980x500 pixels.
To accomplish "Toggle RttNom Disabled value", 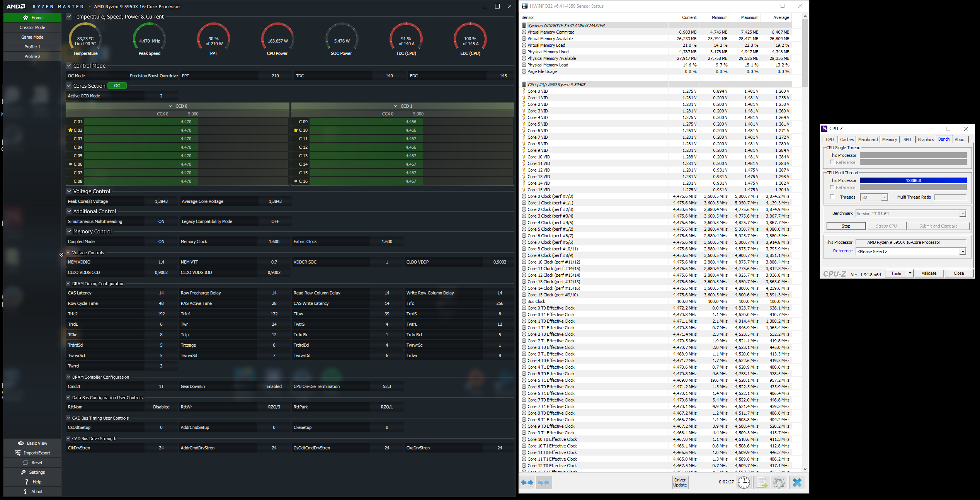I will (x=161, y=407).
